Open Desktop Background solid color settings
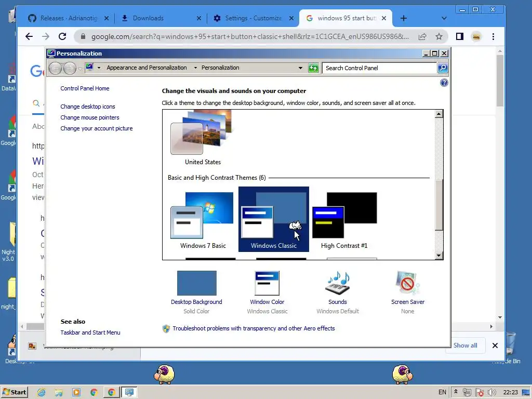 (x=196, y=283)
